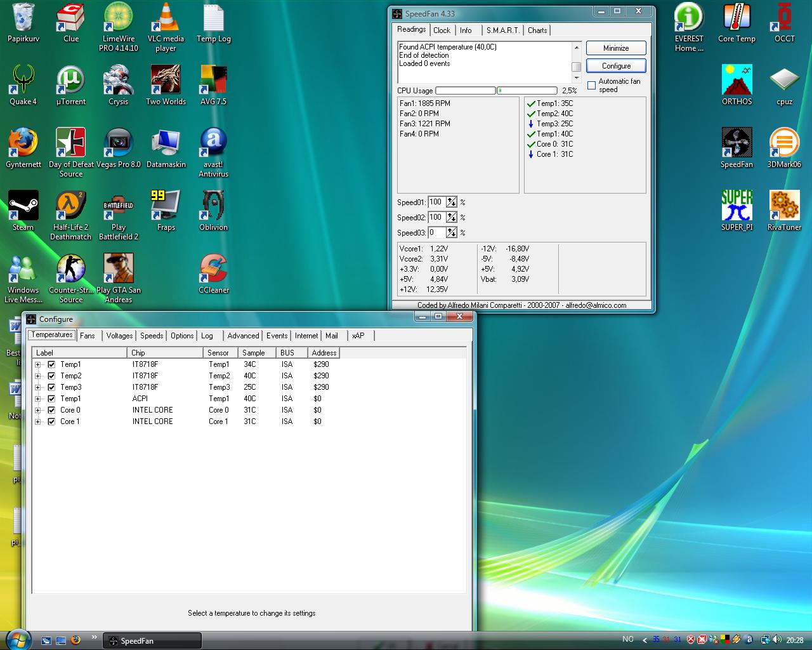Click the event log scrollbar in SpeedFan

click(576, 62)
